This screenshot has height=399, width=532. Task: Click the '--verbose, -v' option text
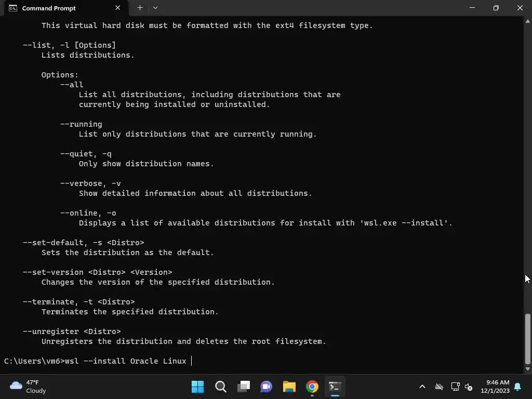point(90,183)
